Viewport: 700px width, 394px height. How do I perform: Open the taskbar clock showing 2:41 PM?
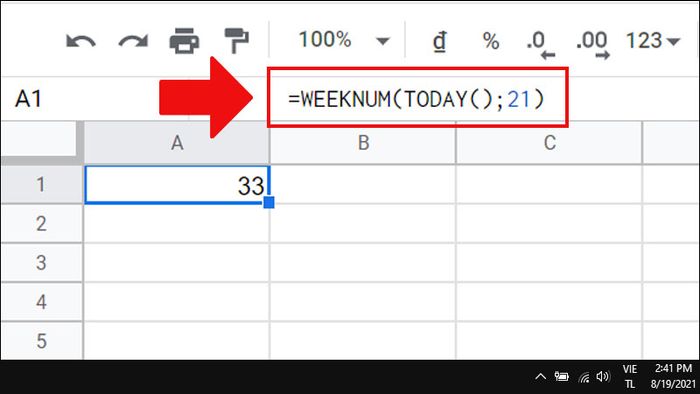click(673, 376)
